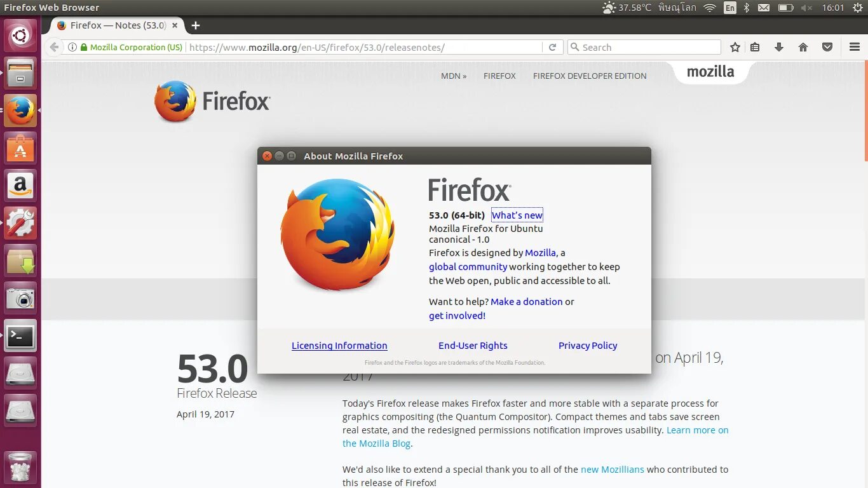Image resolution: width=868 pixels, height=488 pixels.
Task: Follow the Mozilla link in About dialog
Action: coord(540,253)
